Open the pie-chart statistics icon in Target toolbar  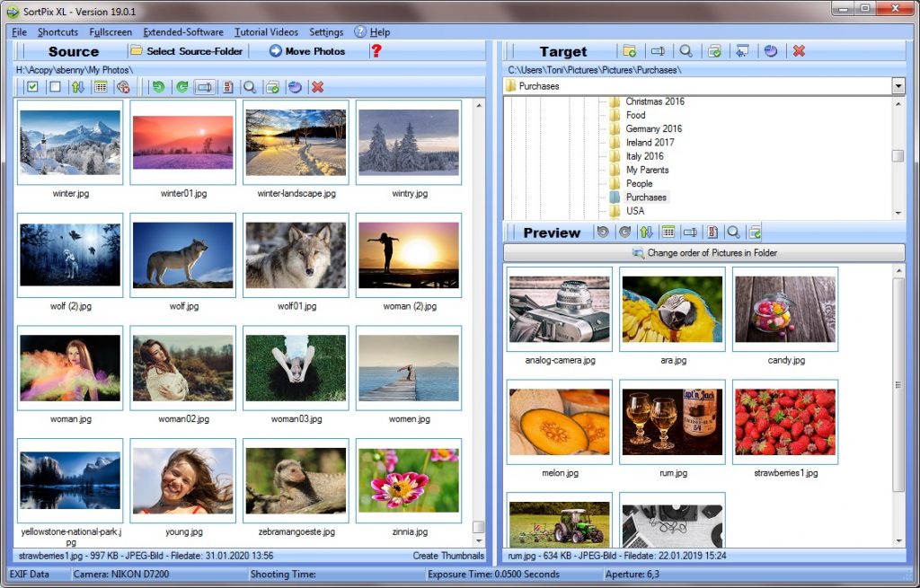coord(771,51)
